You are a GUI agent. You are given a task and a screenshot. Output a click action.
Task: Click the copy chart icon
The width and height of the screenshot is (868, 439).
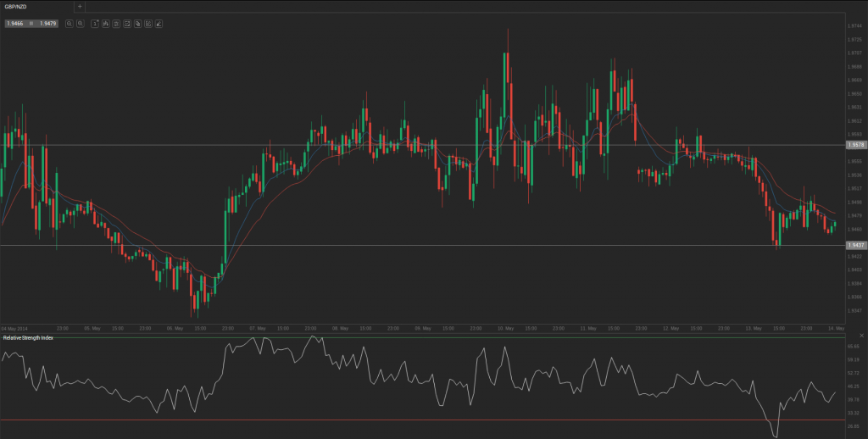coord(137,24)
